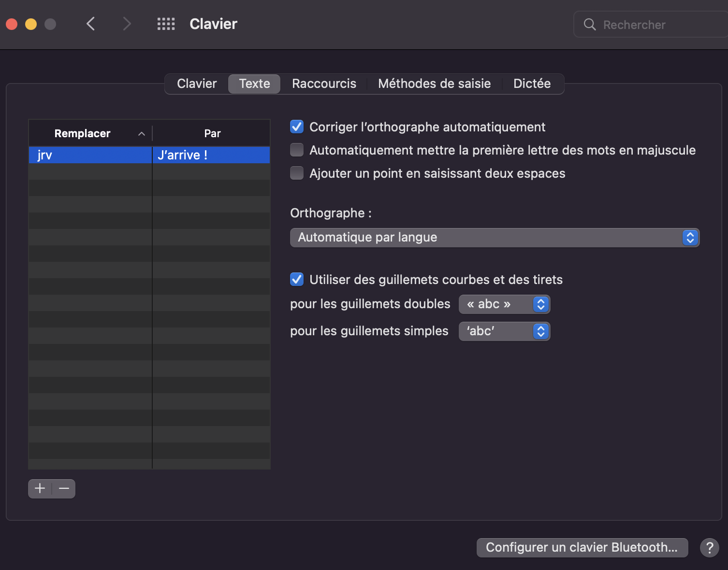Enable automatic first-letter capitalization checkbox
This screenshot has width=728, height=570.
pyautogui.click(x=297, y=150)
